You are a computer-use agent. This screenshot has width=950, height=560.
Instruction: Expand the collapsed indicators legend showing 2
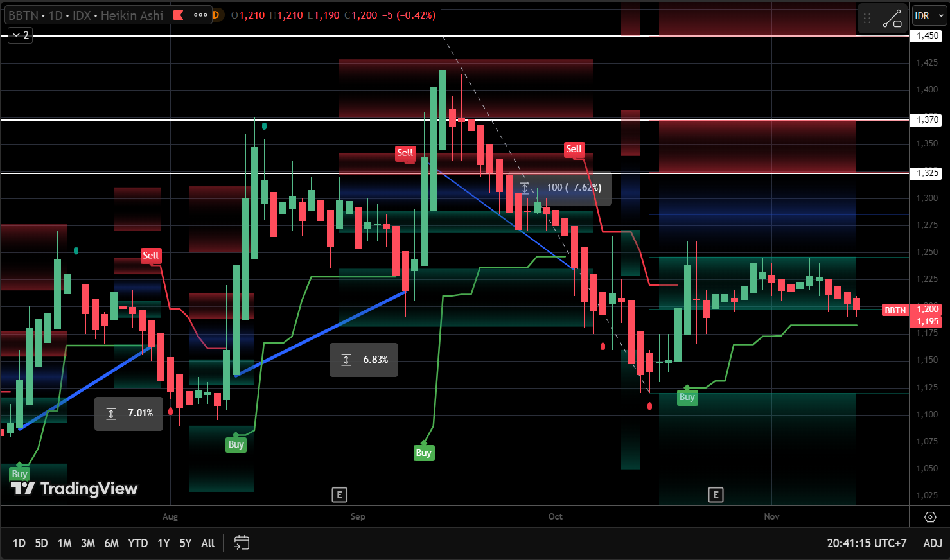tap(21, 35)
